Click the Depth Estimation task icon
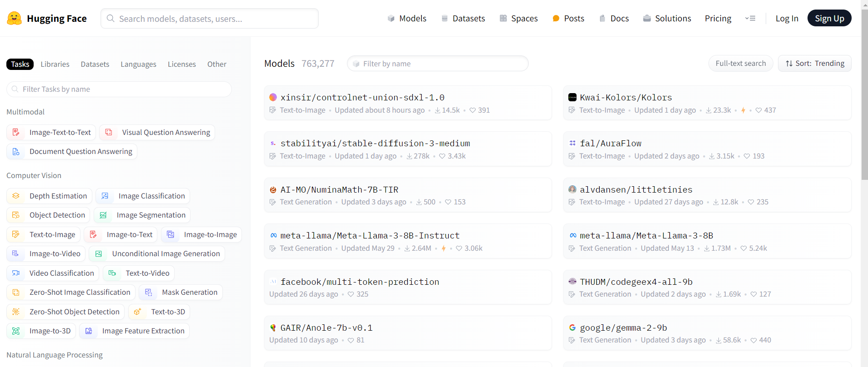Viewport: 868px width, 367px height. point(16,196)
